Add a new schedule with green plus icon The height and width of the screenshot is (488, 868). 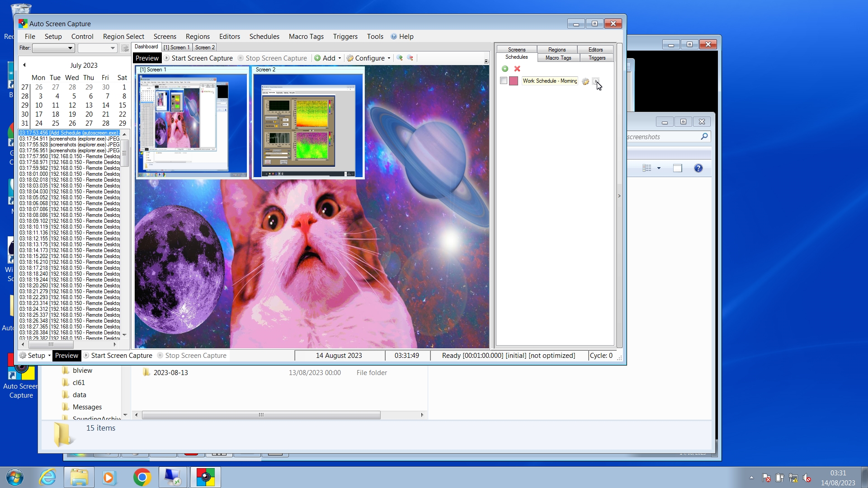505,69
